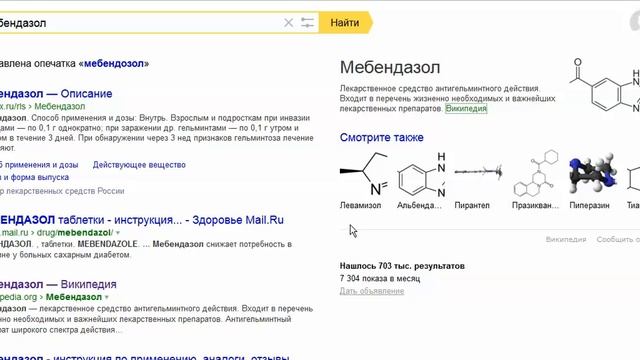Open the bottom result 'инструкция по применению, аналоги, отзывы'

point(171,357)
